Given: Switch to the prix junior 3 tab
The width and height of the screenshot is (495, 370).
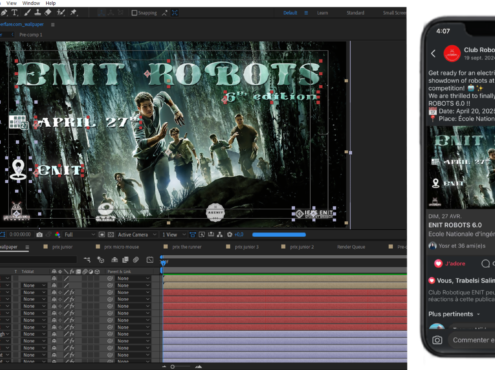Looking at the screenshot, I should point(247,247).
